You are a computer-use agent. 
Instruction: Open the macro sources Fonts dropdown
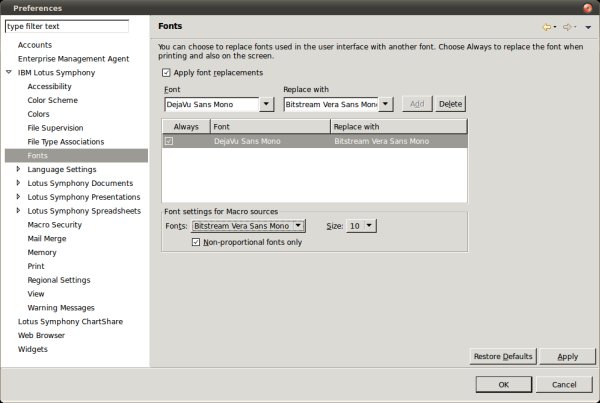(x=298, y=227)
